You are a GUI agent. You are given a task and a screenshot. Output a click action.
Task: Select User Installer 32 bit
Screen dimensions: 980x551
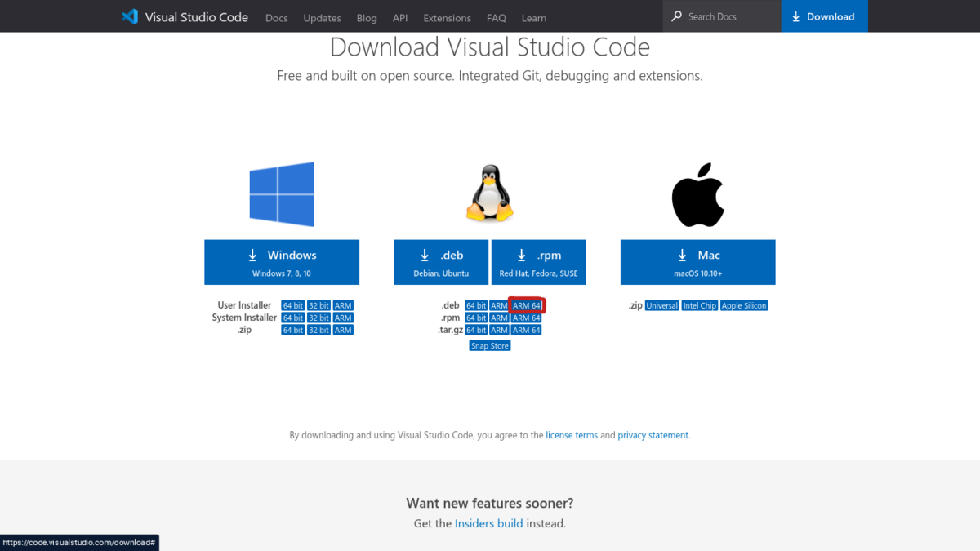click(x=318, y=306)
